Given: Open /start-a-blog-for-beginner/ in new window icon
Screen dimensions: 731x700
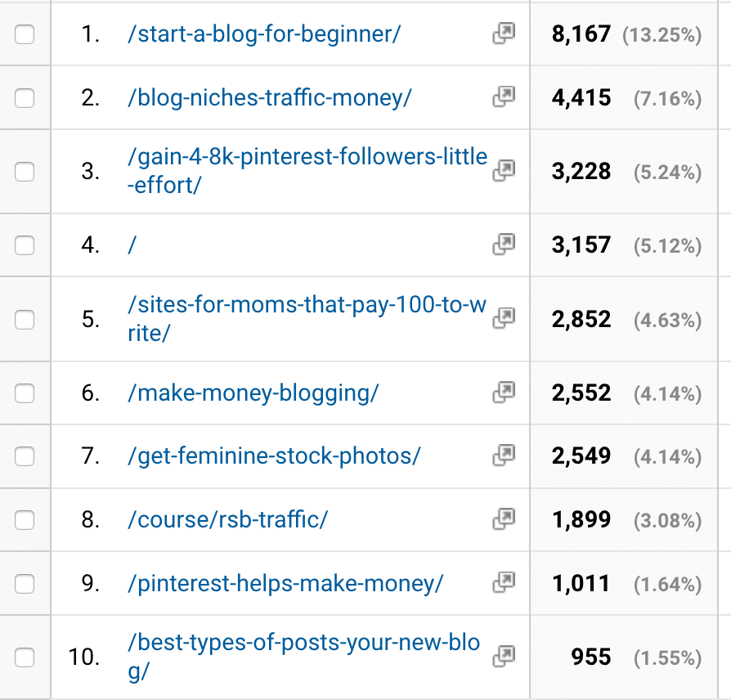Looking at the screenshot, I should point(505,34).
